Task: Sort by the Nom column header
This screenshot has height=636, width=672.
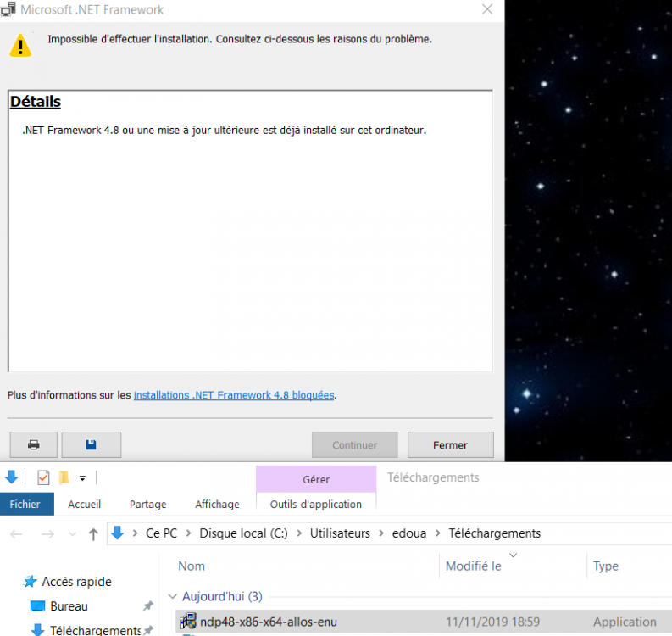Action: coord(192,566)
